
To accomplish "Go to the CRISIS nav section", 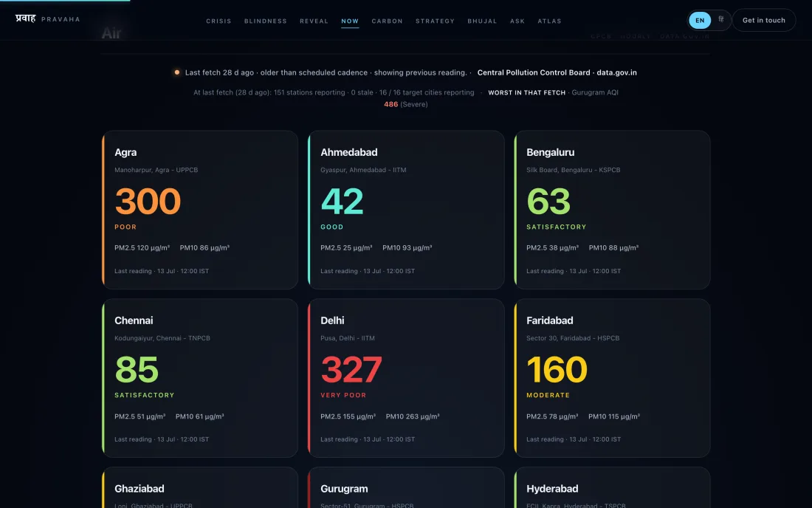I will [x=219, y=21].
